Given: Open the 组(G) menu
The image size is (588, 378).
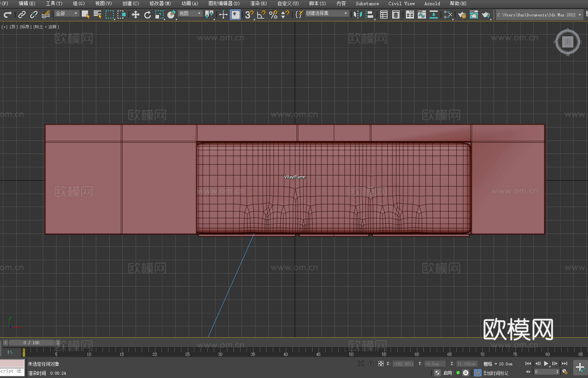Looking at the screenshot, I should point(79,3).
